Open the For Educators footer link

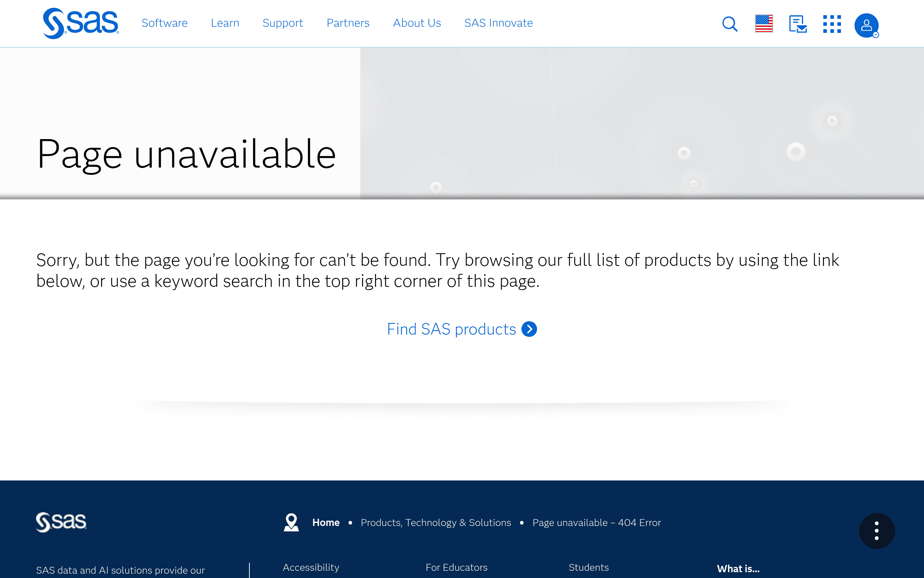[456, 567]
